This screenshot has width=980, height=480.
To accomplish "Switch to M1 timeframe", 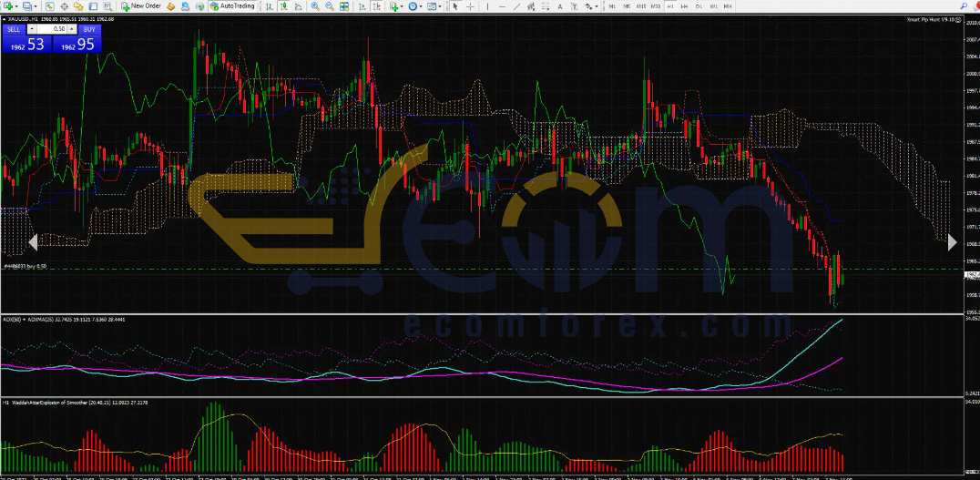I will click(x=612, y=6).
